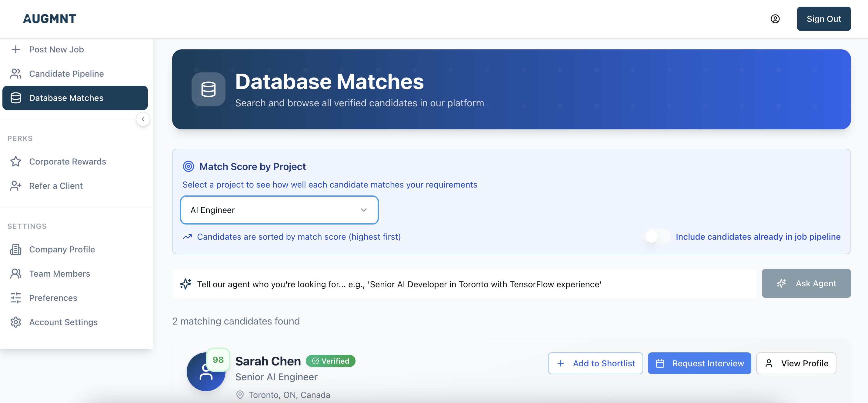This screenshot has height=403, width=868.
Task: Click the Company Profile building icon
Action: [x=15, y=249]
